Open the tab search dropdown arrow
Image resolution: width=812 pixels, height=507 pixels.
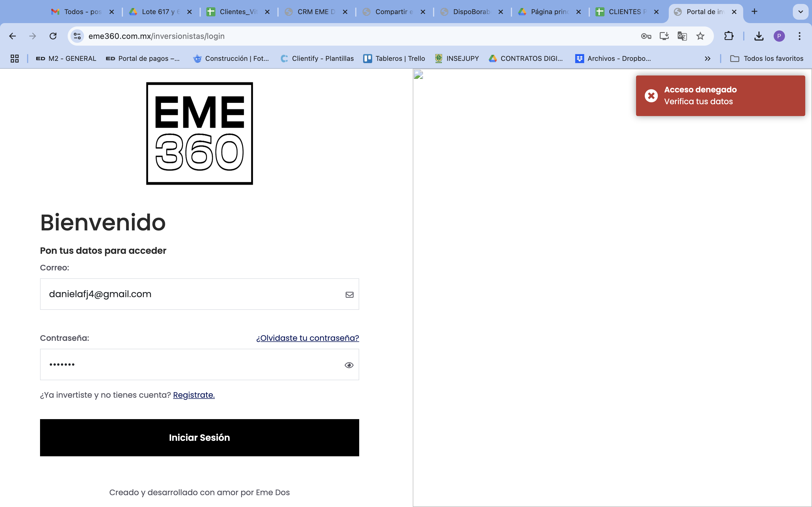(x=800, y=12)
